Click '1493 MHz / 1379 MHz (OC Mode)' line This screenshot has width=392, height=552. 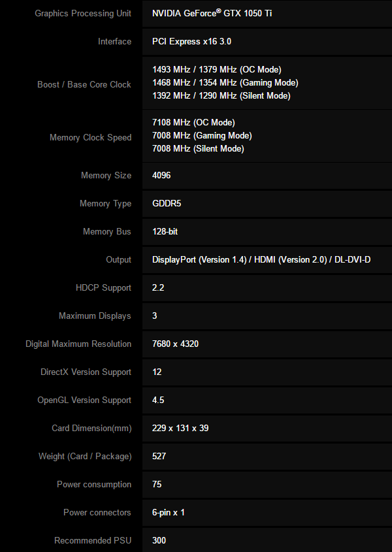217,70
